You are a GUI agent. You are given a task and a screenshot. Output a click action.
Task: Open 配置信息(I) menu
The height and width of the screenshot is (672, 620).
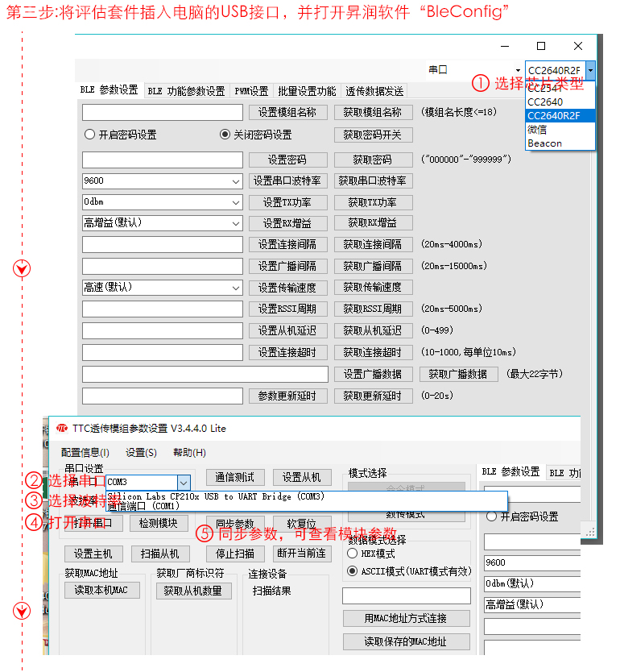tap(85, 453)
